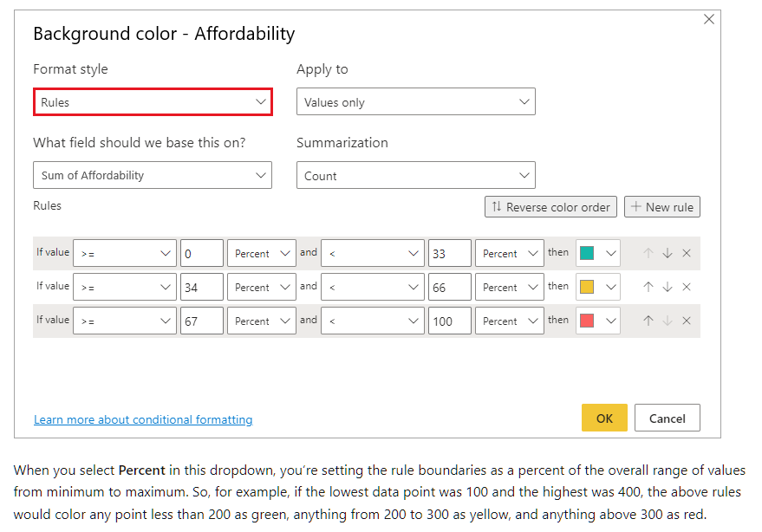Open the first Percent dropdown in the 34-66 rule
The height and width of the screenshot is (532, 762).
[x=262, y=287]
